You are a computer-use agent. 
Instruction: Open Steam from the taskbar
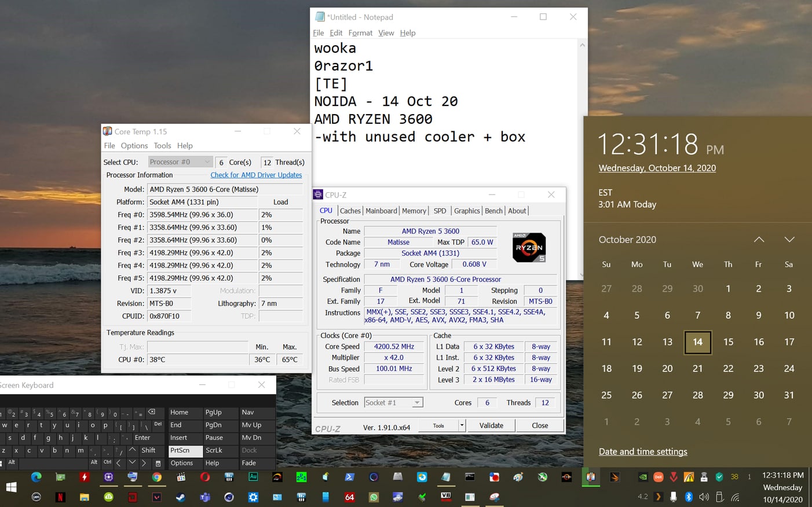[x=181, y=497]
